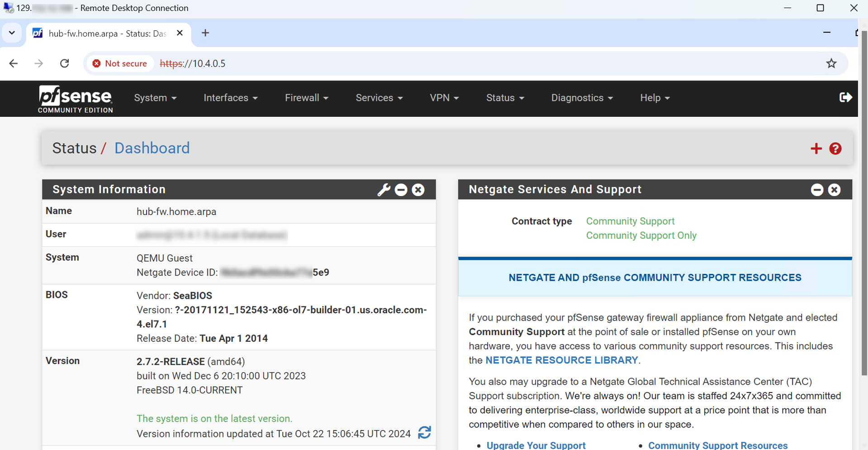Add a widget with the red plus icon
Image resolution: width=868 pixels, height=450 pixels.
coord(816,148)
